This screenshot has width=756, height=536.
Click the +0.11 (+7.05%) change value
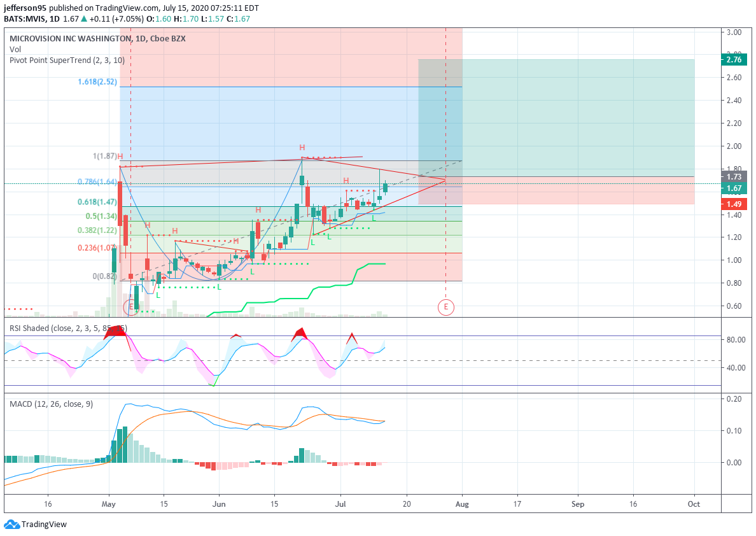point(116,19)
